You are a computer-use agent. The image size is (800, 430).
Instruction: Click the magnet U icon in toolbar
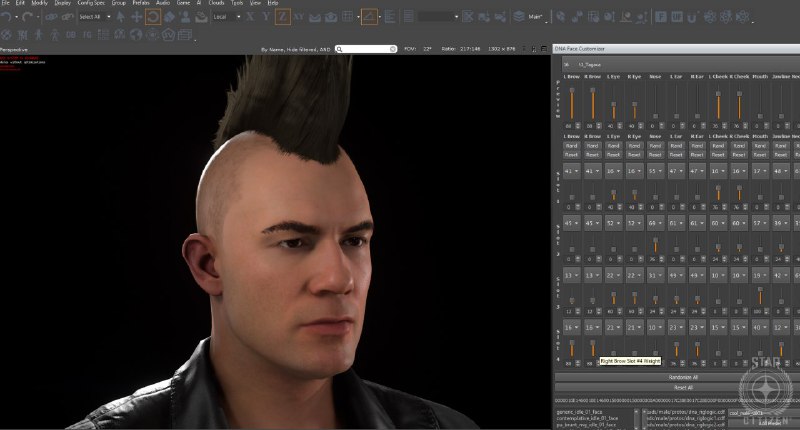693,17
